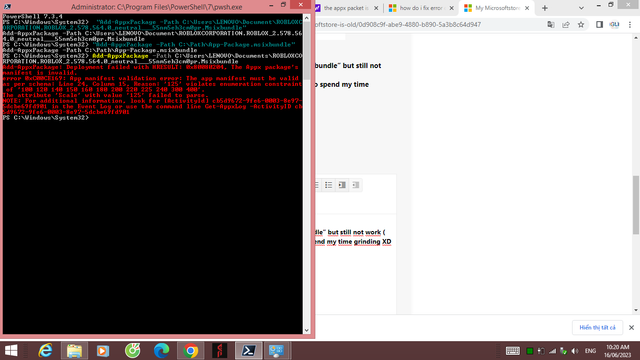This screenshot has height=360, width=640.
Task: Click Chrome page scroll-up arrow
Action: 636,38
